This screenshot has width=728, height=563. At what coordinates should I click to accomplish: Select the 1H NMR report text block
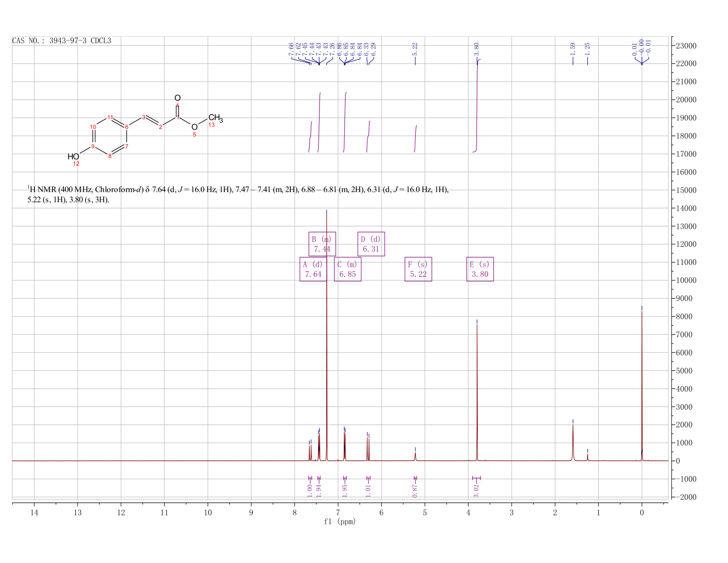point(238,195)
